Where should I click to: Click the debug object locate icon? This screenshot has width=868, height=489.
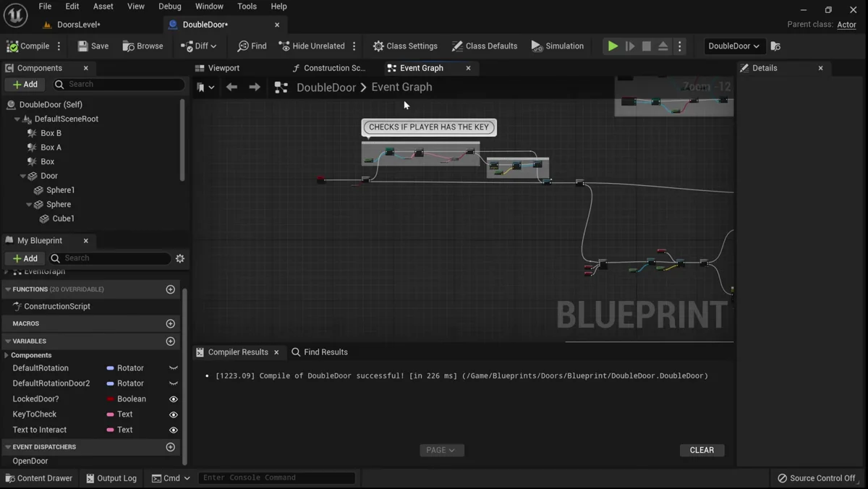775,46
